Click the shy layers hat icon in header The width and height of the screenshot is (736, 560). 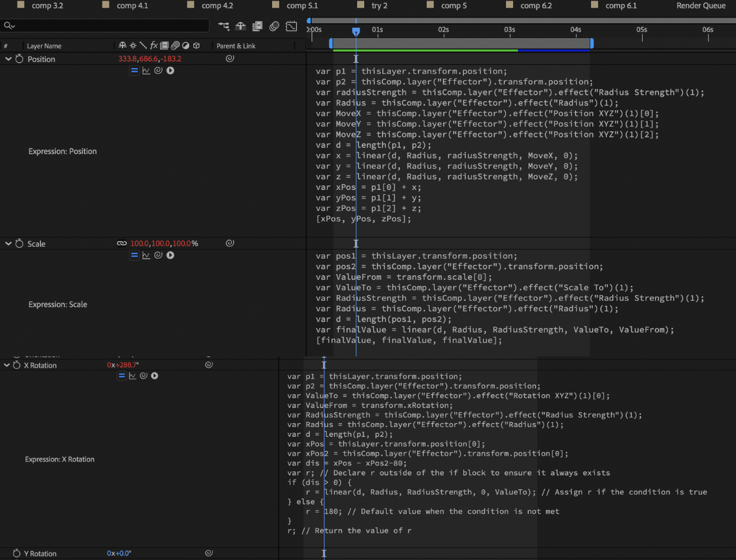240,26
